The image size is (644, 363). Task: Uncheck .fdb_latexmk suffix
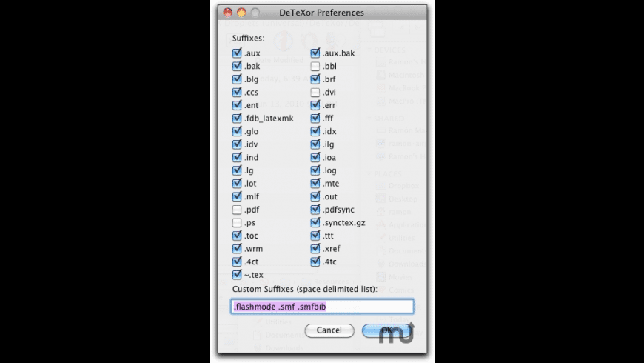tap(237, 118)
